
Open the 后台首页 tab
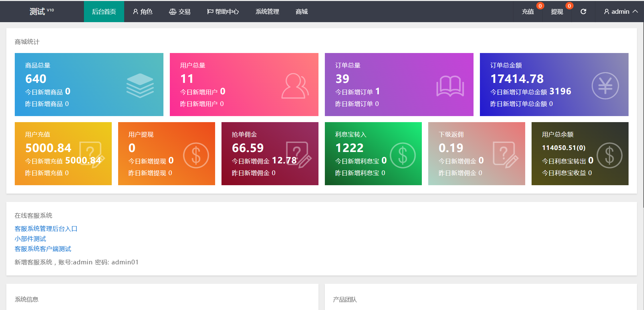pos(104,11)
